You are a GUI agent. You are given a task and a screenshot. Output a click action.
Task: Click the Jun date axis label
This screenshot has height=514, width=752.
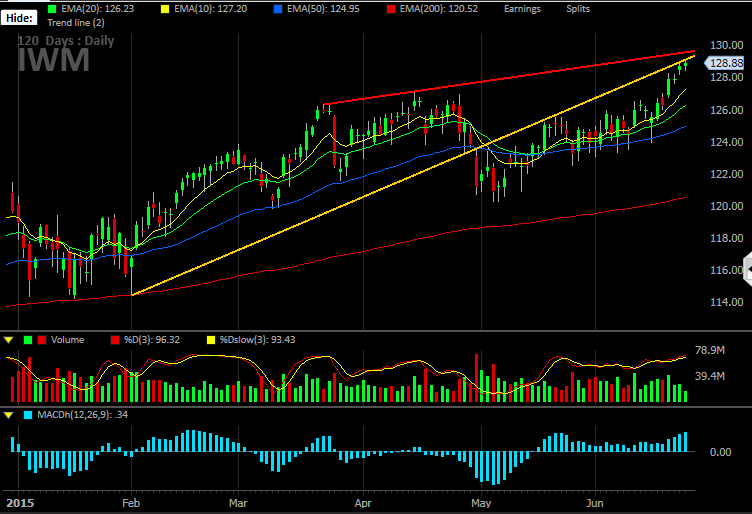[x=595, y=503]
